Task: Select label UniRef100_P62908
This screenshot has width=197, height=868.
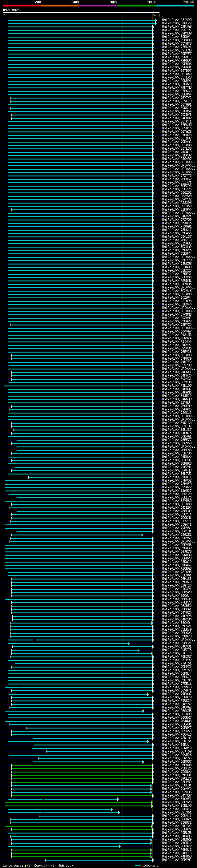Action: [177, 196]
